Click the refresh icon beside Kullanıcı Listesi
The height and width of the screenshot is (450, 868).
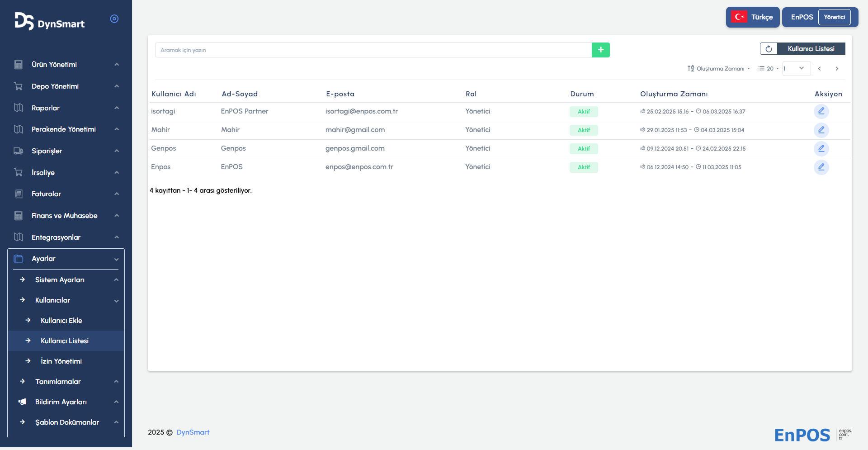coord(769,49)
